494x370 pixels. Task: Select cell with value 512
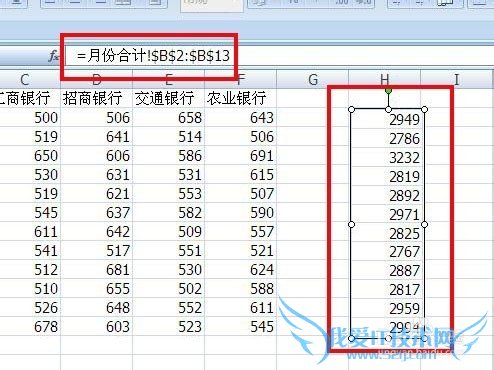pos(30,269)
